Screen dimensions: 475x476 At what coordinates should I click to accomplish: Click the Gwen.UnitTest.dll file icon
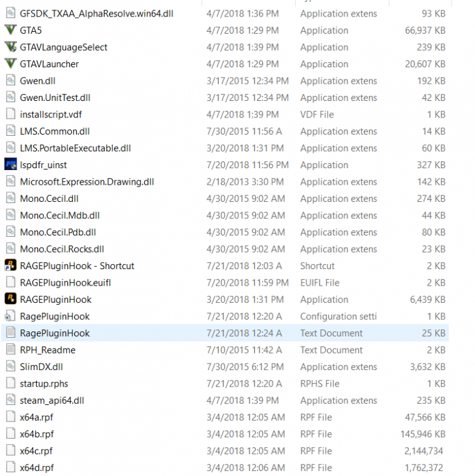click(x=11, y=97)
